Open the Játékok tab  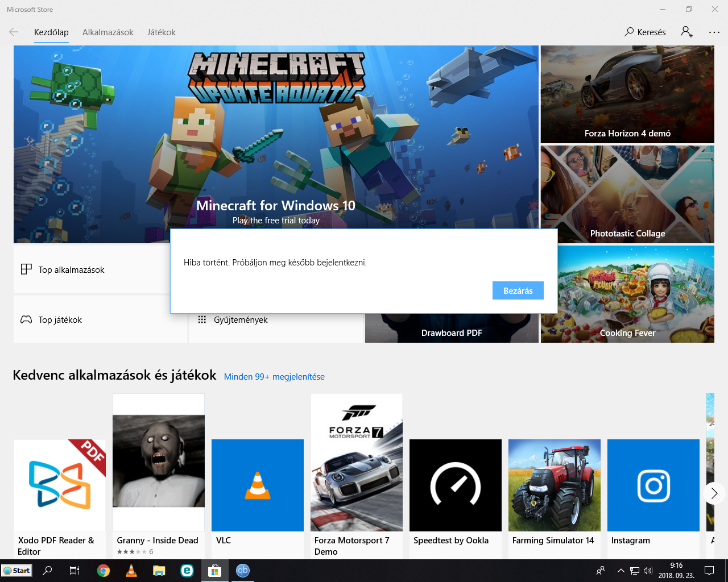pyautogui.click(x=162, y=32)
